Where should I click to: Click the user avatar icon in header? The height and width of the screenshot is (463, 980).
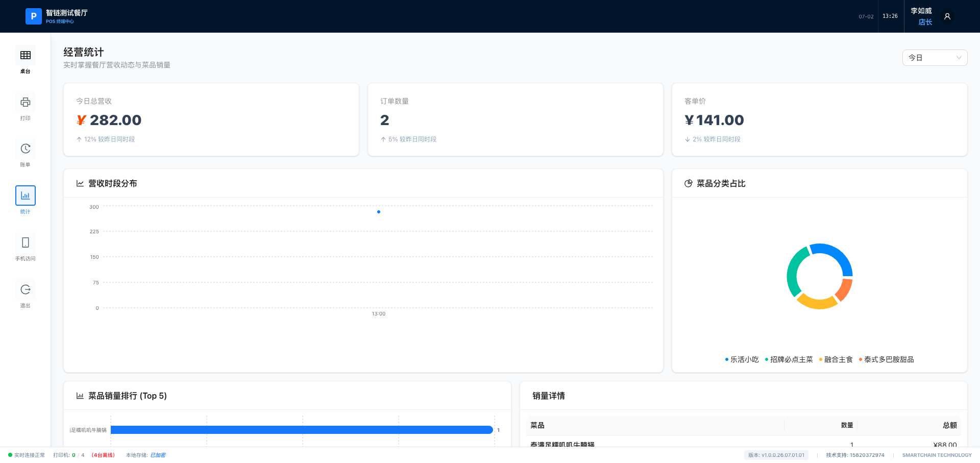point(947,16)
